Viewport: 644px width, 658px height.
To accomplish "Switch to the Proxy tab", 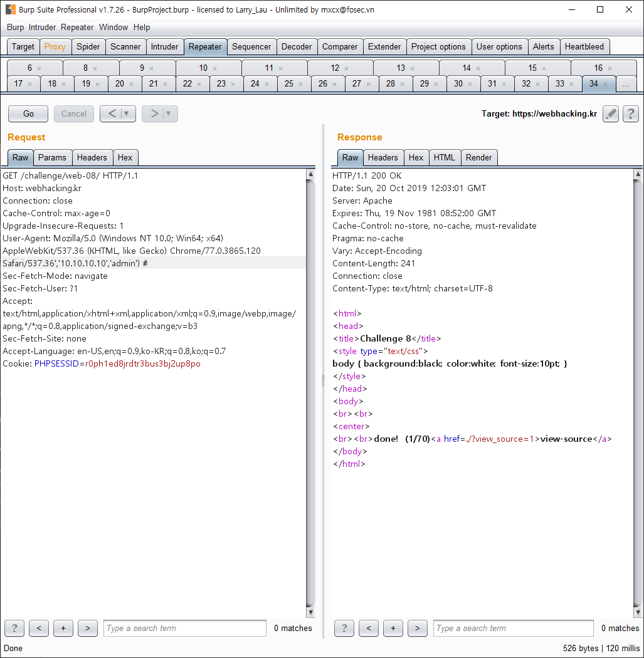I will point(55,46).
